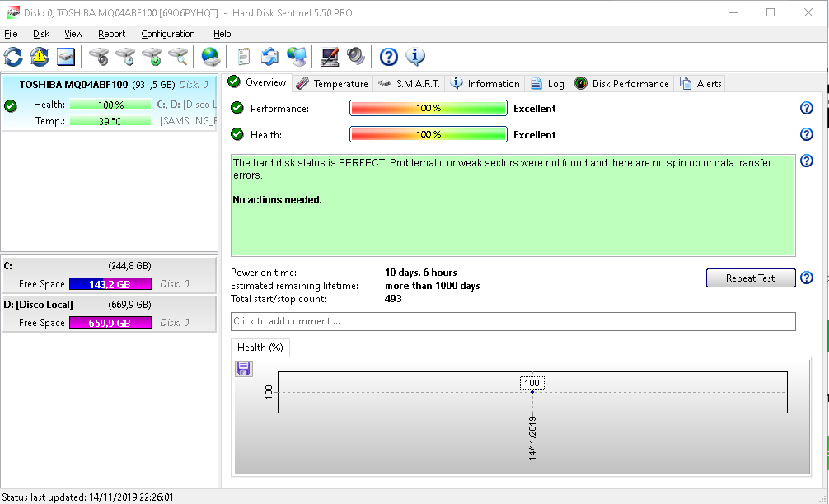Click the green check icon beside Performance label

(237, 109)
